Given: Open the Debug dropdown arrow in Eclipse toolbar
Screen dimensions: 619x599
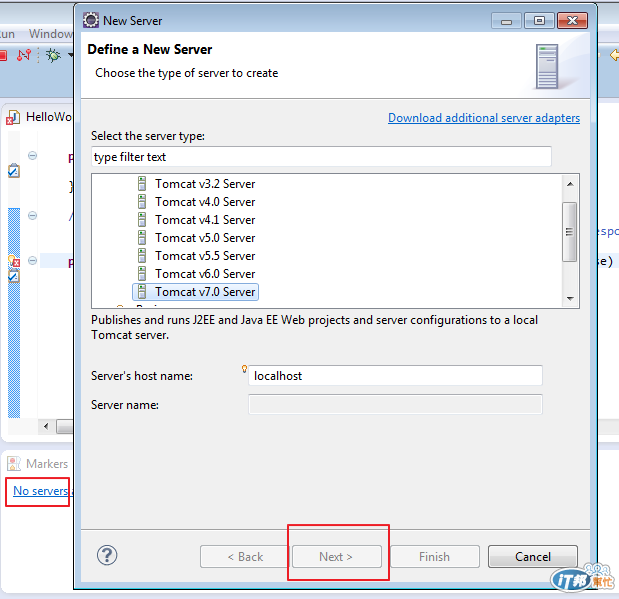Looking at the screenshot, I should click(x=70, y=55).
